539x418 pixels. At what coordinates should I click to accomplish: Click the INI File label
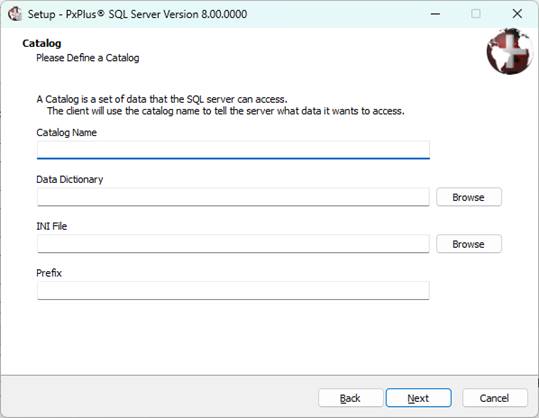click(52, 226)
